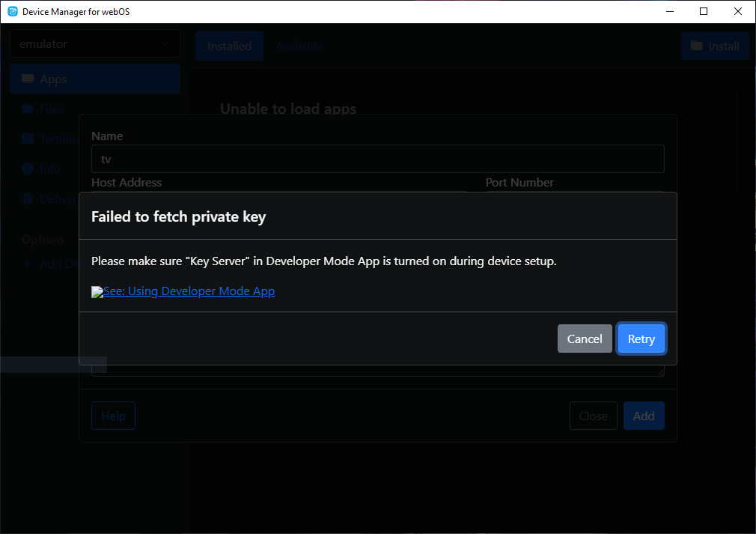This screenshot has height=534, width=756.
Task: Switch to the Installed tab
Action: click(229, 46)
